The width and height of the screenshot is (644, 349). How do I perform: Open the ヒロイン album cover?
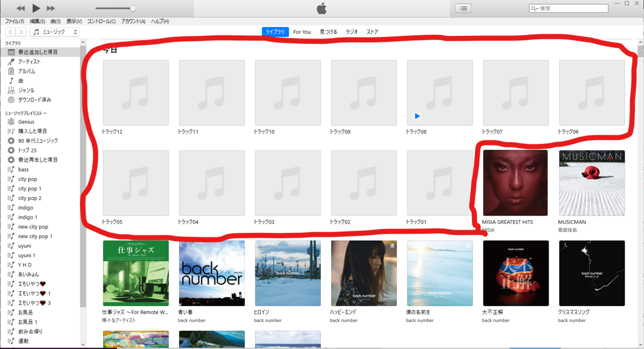[288, 273]
